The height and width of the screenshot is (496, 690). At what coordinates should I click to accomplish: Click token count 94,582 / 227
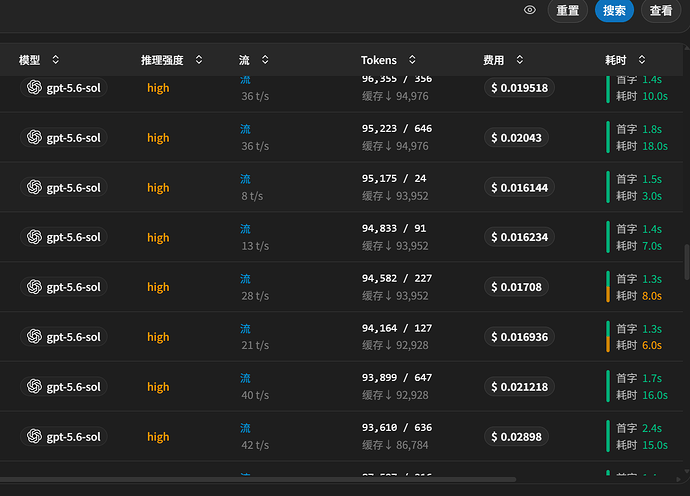[397, 278]
